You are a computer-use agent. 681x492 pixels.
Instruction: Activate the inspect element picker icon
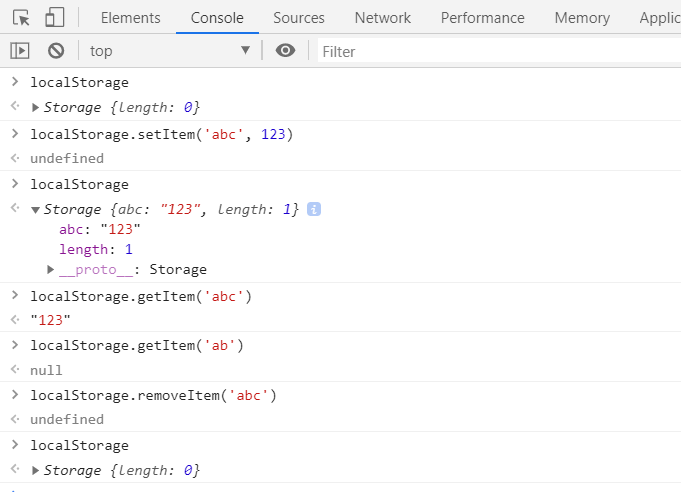(x=21, y=18)
